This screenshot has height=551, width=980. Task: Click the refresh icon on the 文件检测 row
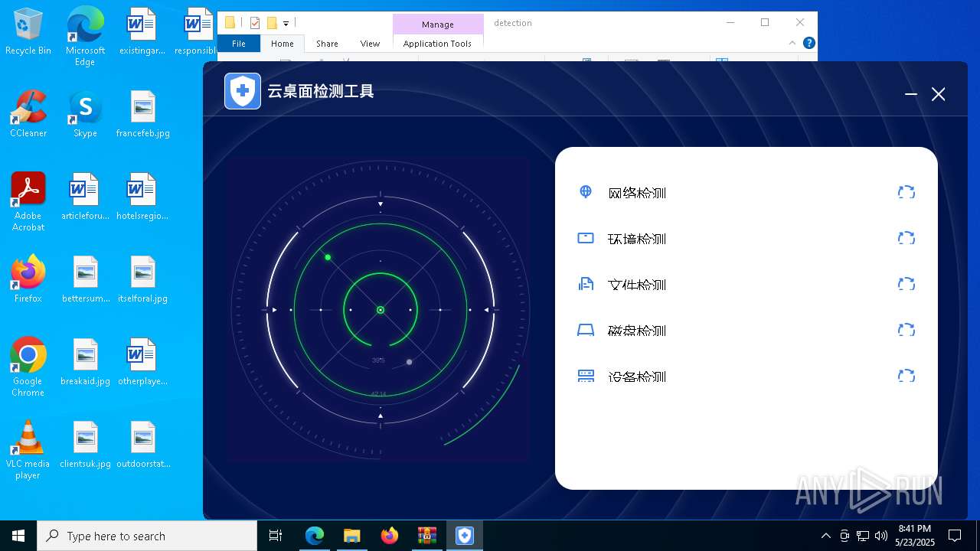[906, 284]
